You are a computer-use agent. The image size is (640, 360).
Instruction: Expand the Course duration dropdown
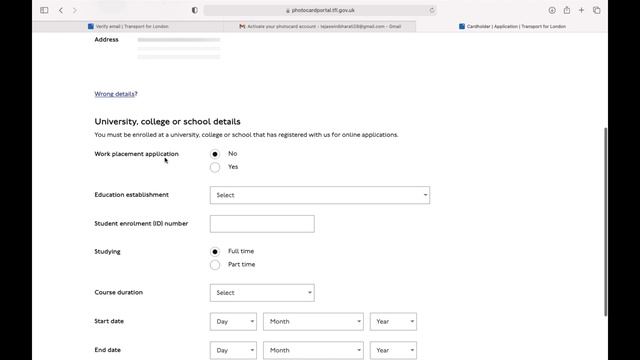(x=262, y=293)
